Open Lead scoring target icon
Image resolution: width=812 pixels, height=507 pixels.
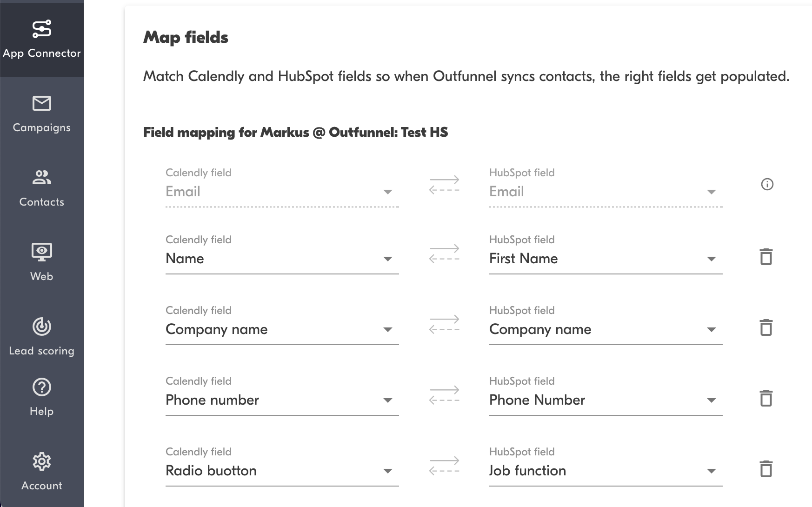(x=41, y=327)
